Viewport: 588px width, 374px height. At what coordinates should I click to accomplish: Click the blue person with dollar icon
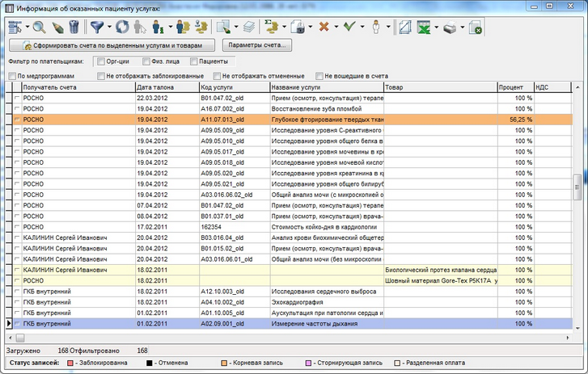click(158, 27)
